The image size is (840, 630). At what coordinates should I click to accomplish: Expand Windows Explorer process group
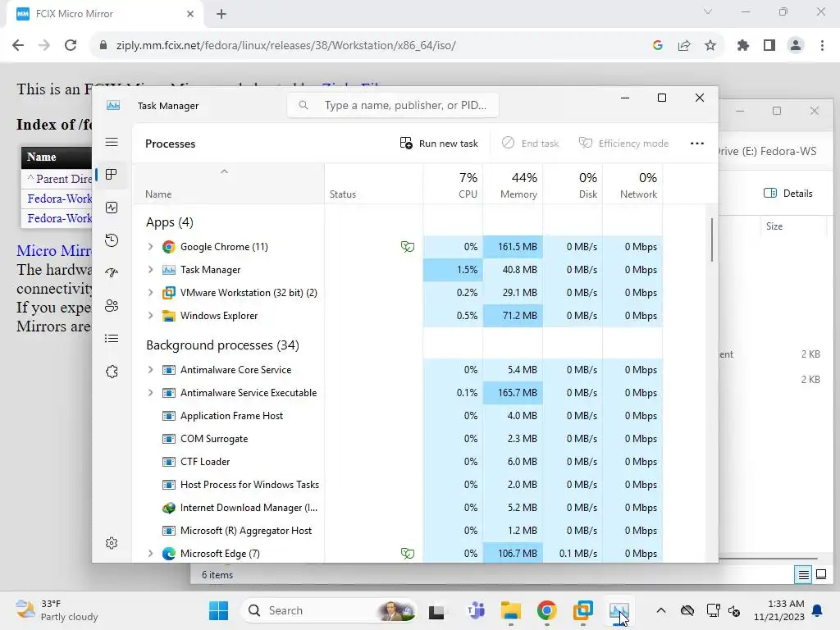tap(151, 316)
